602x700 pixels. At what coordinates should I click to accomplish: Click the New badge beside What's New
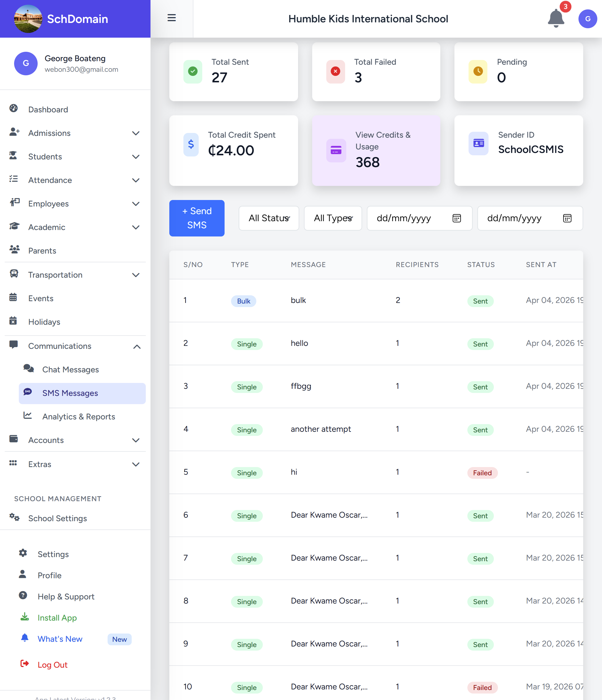(120, 639)
